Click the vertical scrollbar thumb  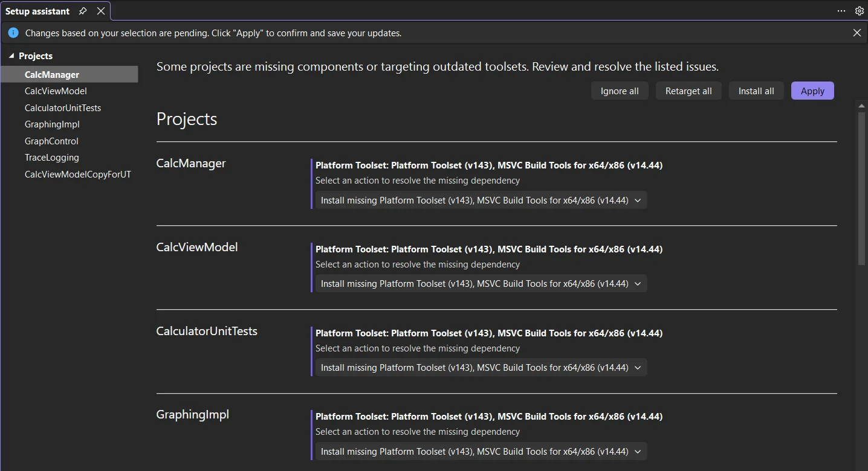click(x=861, y=187)
